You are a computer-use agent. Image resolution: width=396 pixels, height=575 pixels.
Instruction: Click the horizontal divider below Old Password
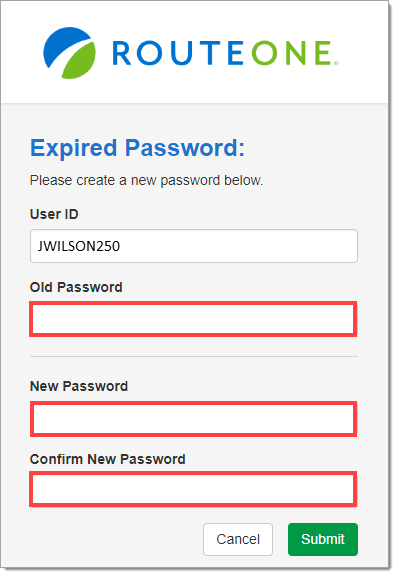click(x=194, y=356)
